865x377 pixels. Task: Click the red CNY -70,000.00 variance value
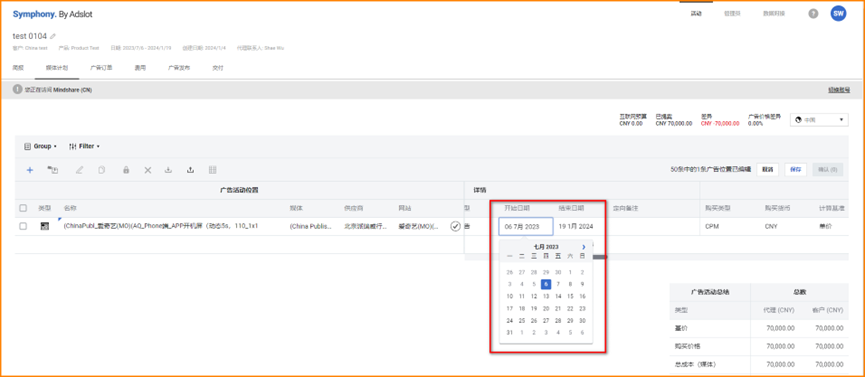(720, 124)
